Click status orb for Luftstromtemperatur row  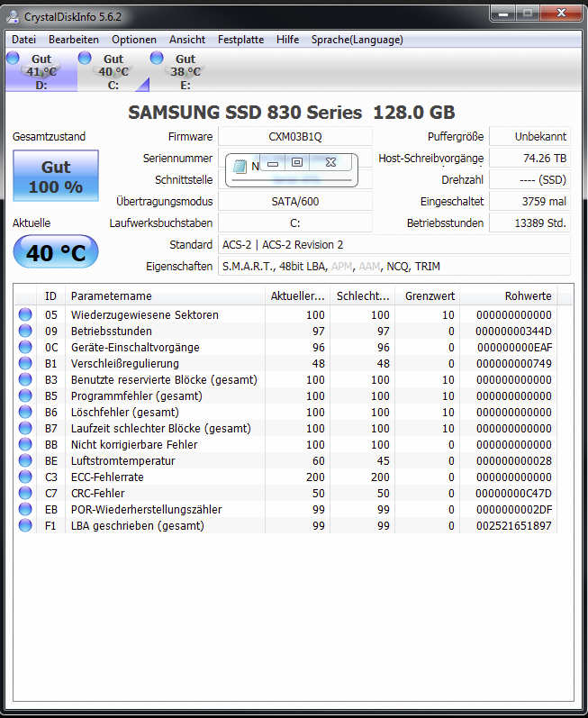(x=25, y=460)
